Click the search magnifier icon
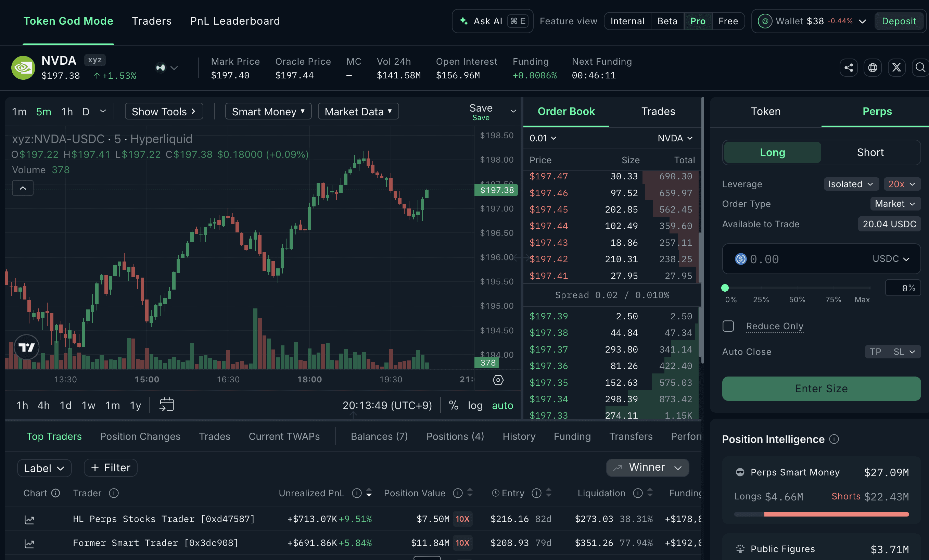929x560 pixels. [920, 68]
